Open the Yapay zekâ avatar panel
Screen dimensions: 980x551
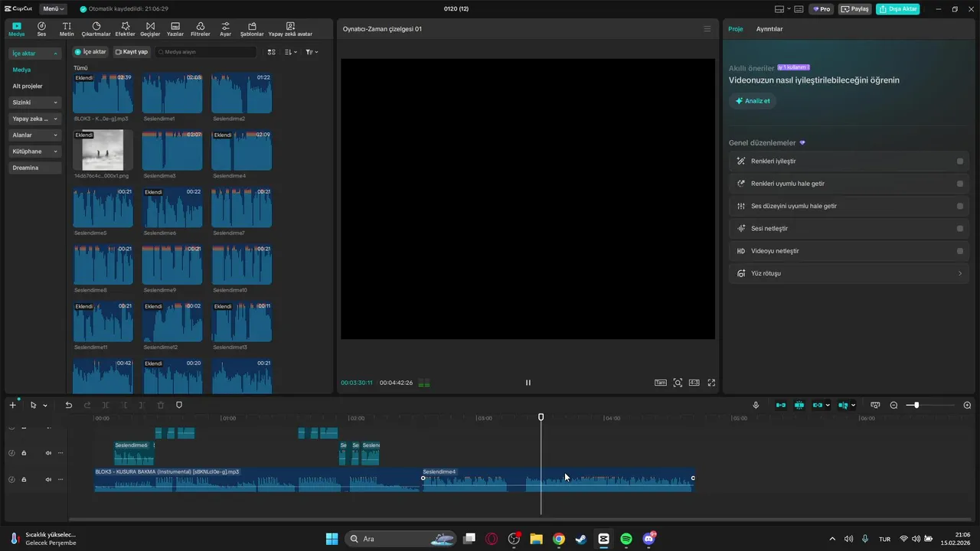[290, 29]
